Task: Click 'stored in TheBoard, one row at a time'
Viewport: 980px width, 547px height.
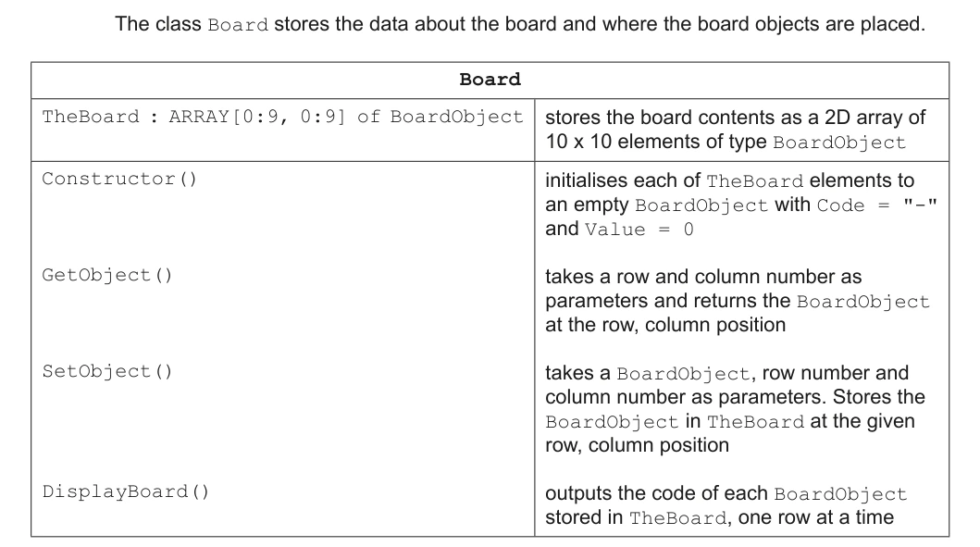Action: [x=719, y=517]
